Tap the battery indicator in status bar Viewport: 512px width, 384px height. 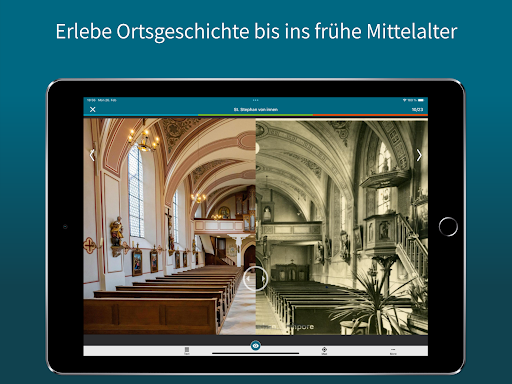pos(421,100)
